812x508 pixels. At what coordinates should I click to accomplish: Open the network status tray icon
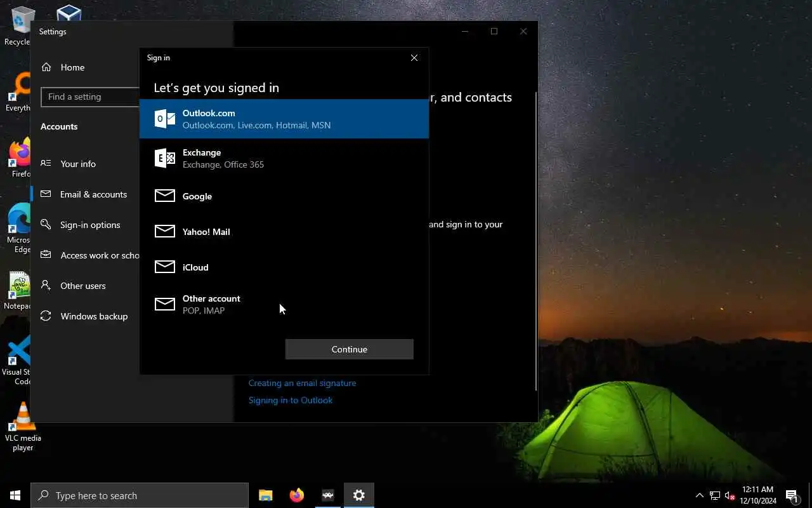point(715,495)
